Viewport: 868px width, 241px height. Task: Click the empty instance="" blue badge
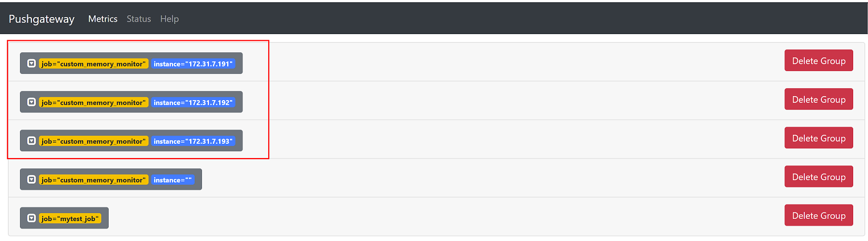173,180
